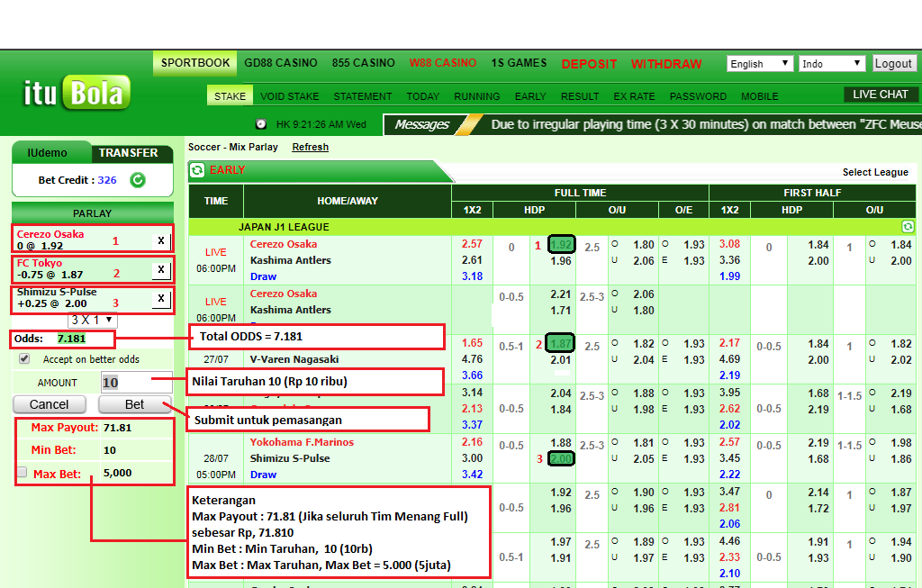The height and width of the screenshot is (588, 922).
Task: Click the total Odds value 7.181
Action: [x=71, y=339]
